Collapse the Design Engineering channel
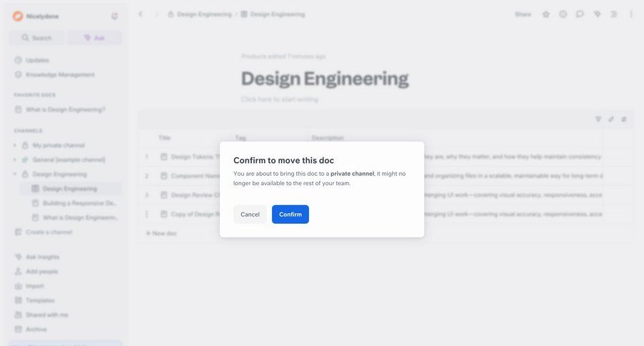Image resolution: width=644 pixels, height=346 pixels. click(15, 174)
